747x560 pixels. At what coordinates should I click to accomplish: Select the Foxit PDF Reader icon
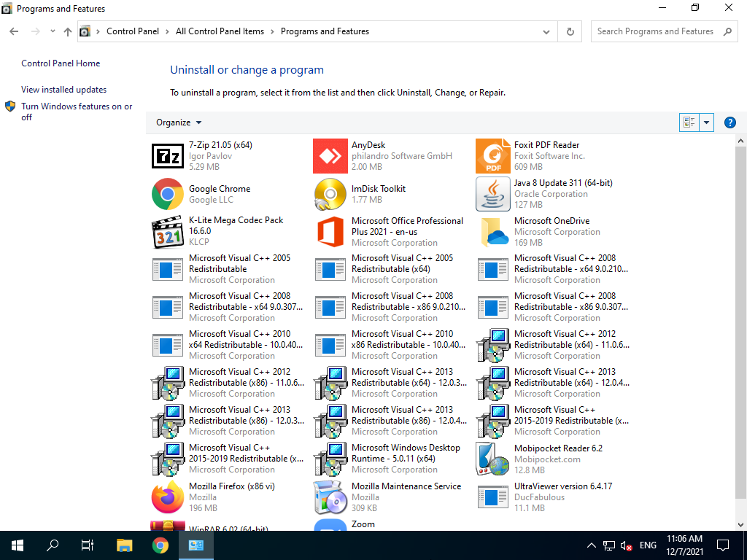pos(492,156)
